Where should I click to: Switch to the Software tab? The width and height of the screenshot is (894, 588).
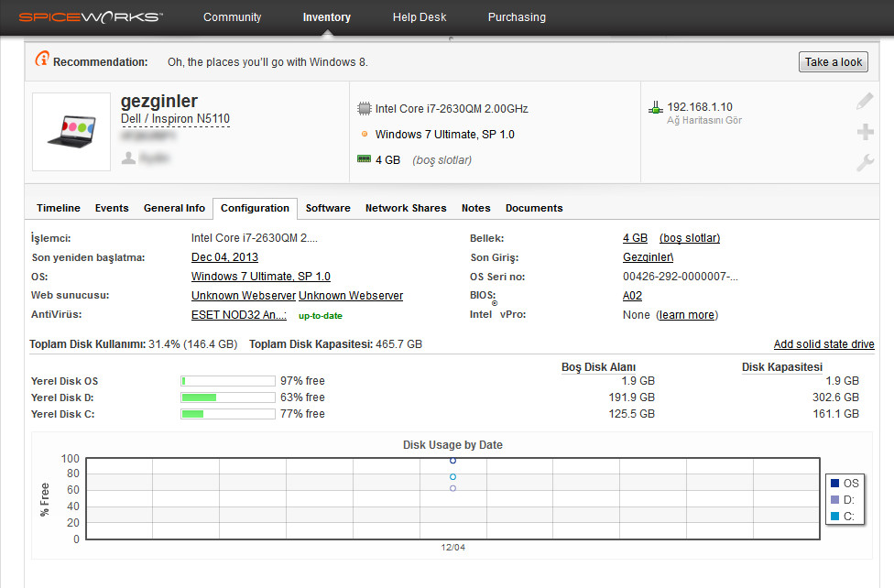328,208
